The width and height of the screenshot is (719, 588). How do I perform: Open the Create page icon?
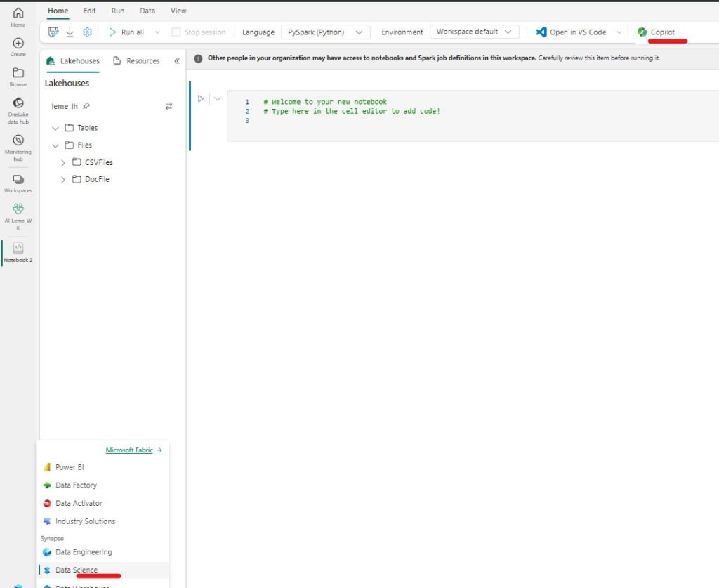pyautogui.click(x=18, y=43)
